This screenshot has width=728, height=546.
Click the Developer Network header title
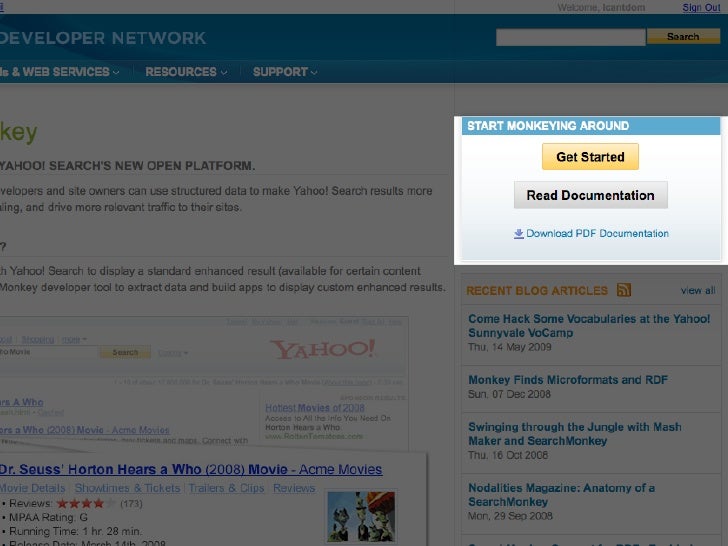pyautogui.click(x=103, y=38)
